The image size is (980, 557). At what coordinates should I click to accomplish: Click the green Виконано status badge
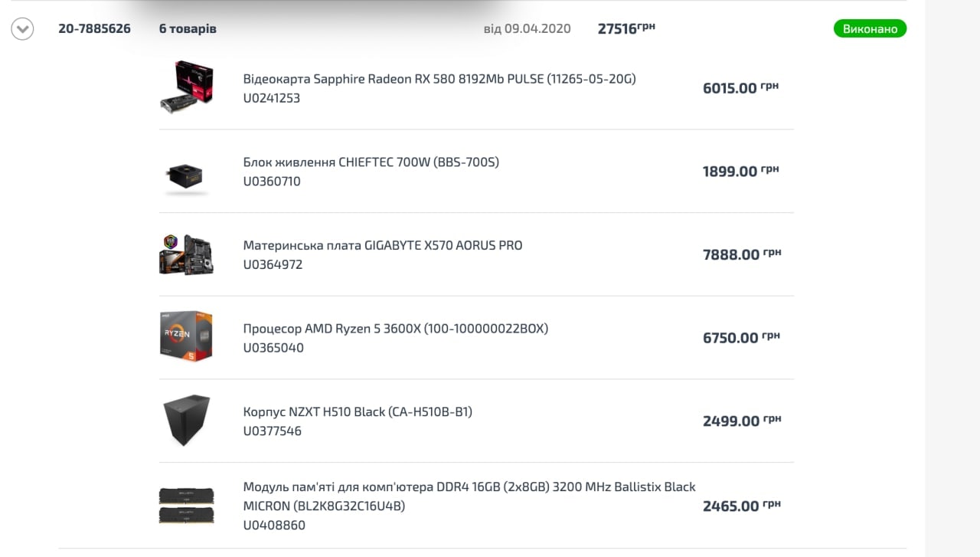click(870, 29)
